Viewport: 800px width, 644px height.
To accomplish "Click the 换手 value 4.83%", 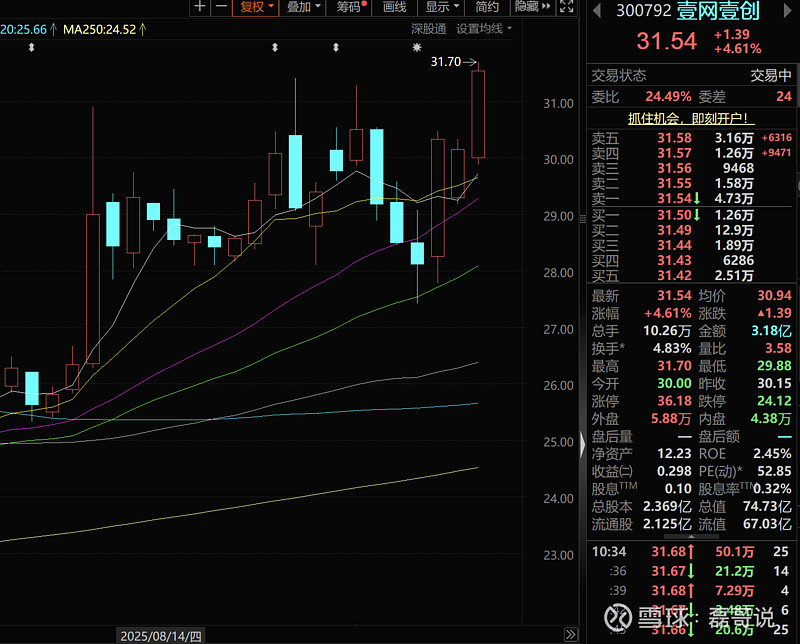I will pos(672,349).
